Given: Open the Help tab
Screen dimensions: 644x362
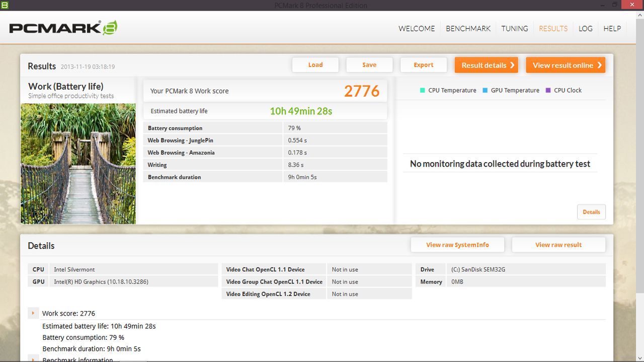Looking at the screenshot, I should 612,29.
